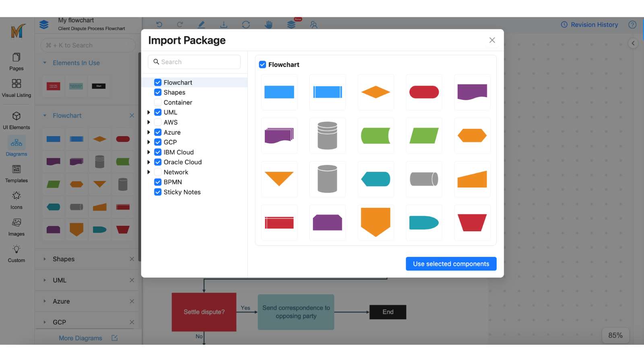Click the help question mark icon
The height and width of the screenshot is (362, 644).
coord(632,25)
